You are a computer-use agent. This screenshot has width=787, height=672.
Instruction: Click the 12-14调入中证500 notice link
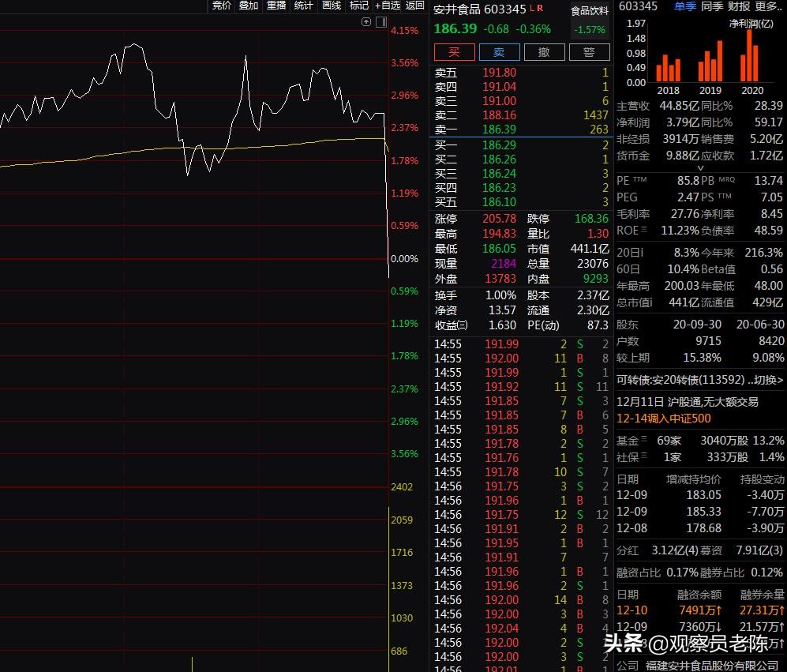click(x=664, y=419)
